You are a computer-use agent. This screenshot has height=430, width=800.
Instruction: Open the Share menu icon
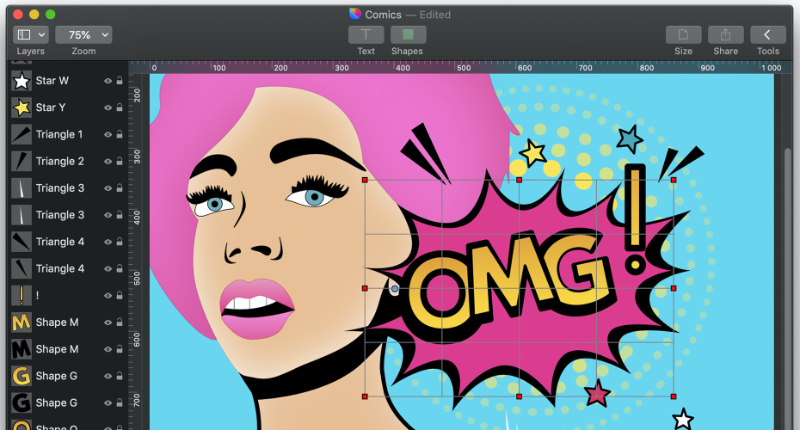(x=725, y=35)
